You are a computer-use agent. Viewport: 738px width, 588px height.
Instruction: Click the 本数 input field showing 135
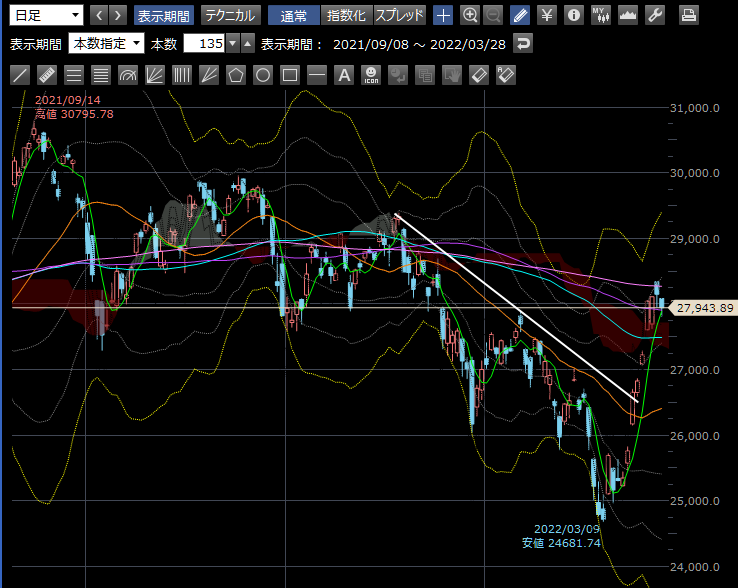click(204, 44)
